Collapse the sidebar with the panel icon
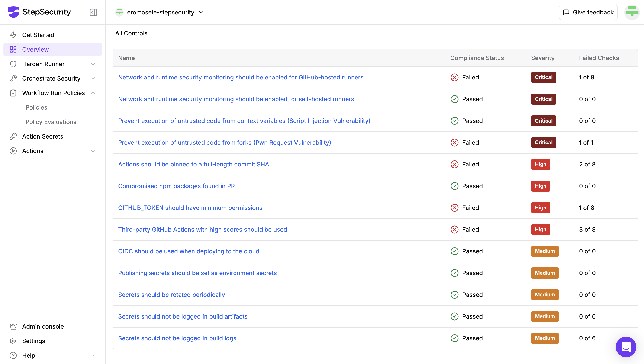This screenshot has width=644, height=364. click(x=93, y=12)
